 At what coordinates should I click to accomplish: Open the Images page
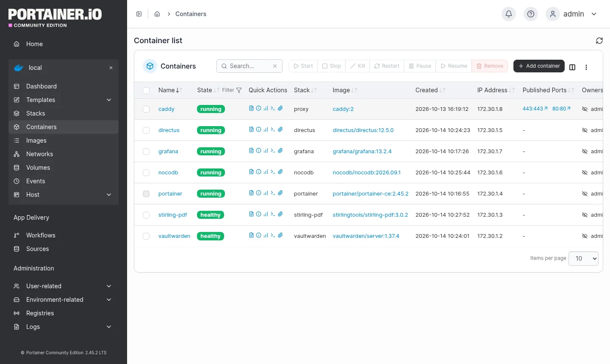pyautogui.click(x=64, y=141)
